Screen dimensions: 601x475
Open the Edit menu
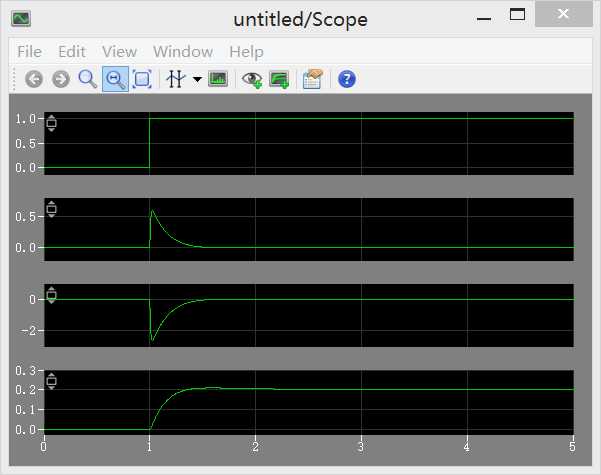(72, 52)
